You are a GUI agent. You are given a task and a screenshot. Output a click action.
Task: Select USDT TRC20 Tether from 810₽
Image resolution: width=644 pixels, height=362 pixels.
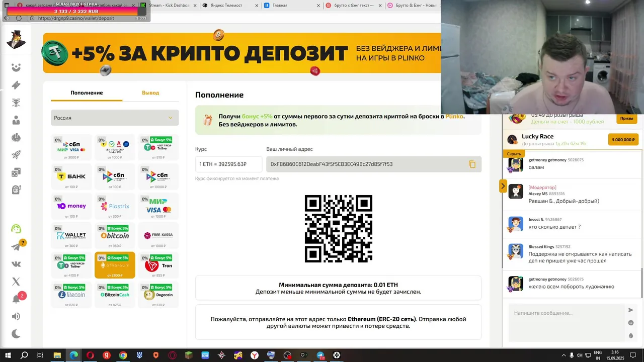[158, 147]
